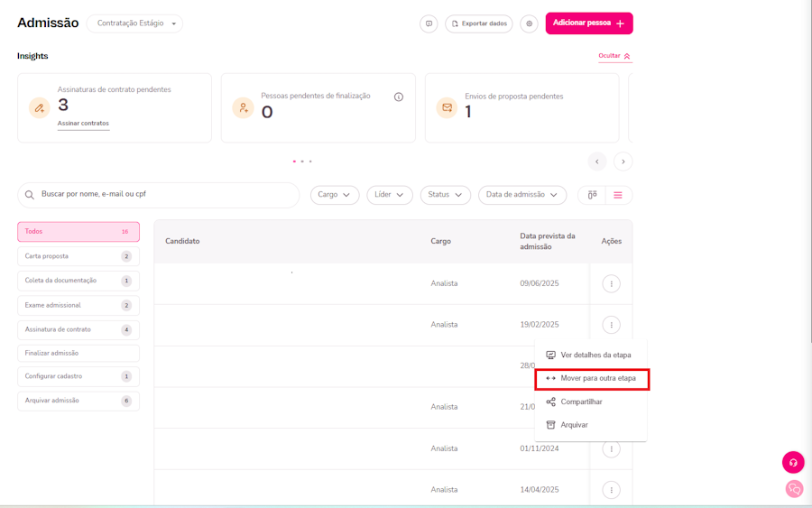Image resolution: width=812 pixels, height=508 pixels.
Task: Collapse insights with Ocultar link
Action: (x=614, y=56)
